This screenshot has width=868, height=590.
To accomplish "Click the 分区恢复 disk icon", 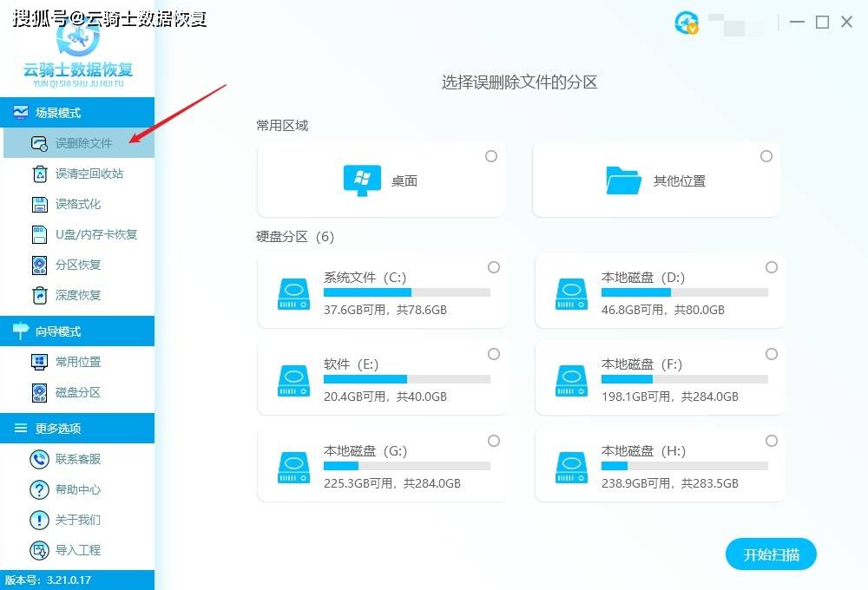I will pyautogui.click(x=39, y=265).
